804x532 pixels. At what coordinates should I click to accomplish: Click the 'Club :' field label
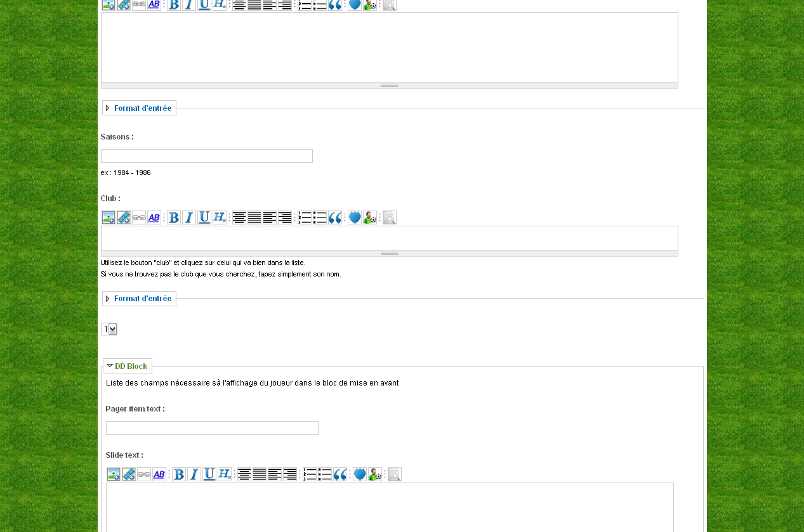pyautogui.click(x=110, y=198)
